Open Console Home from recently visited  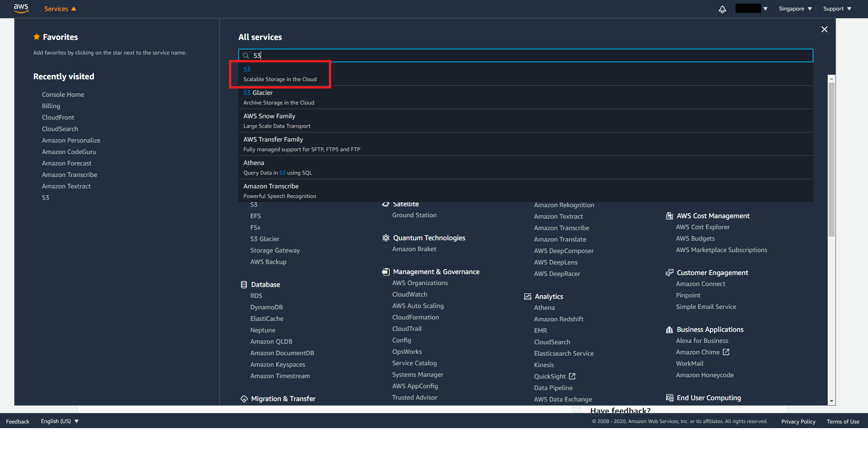click(x=63, y=94)
